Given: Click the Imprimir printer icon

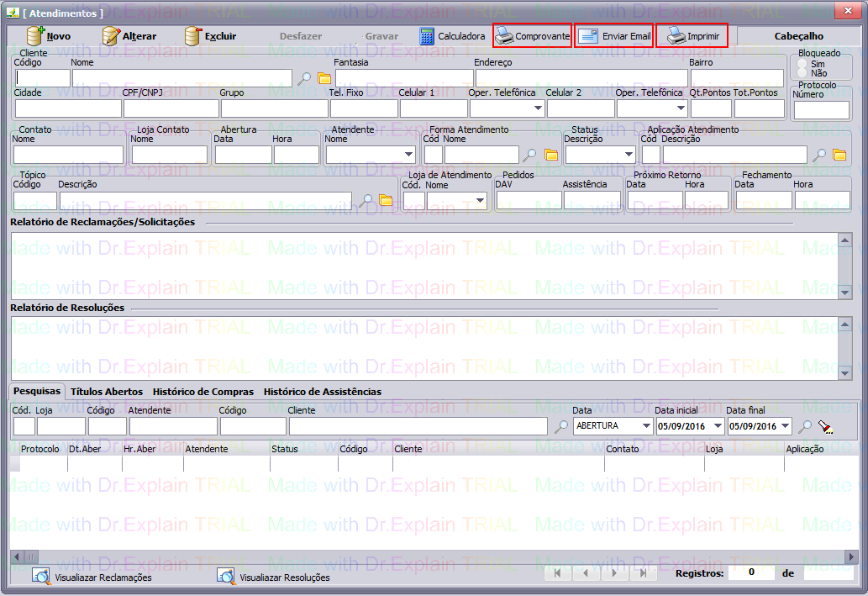Looking at the screenshot, I should coord(676,36).
